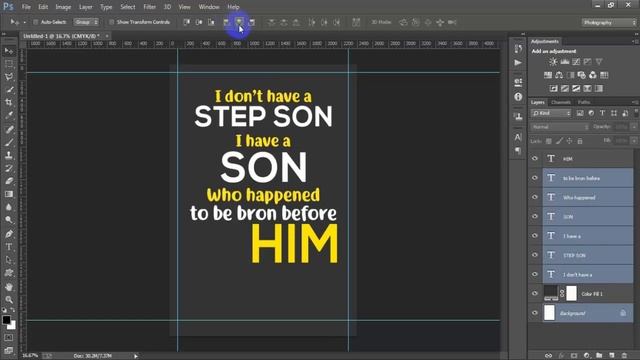Toggle the Auto-Select checkbox
Viewport: 640px width, 360px height.
tap(36, 22)
